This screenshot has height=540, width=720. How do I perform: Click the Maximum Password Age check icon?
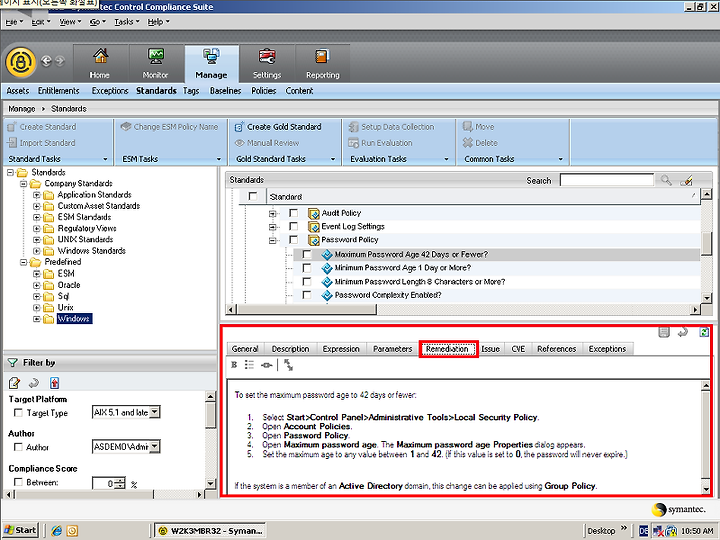click(326, 254)
